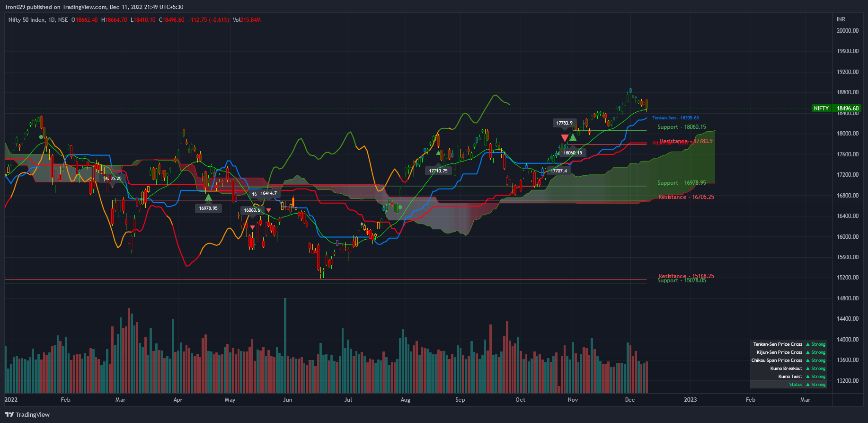Click the high value H18664.70
Viewport: 868px width, 423px height.
pos(114,20)
